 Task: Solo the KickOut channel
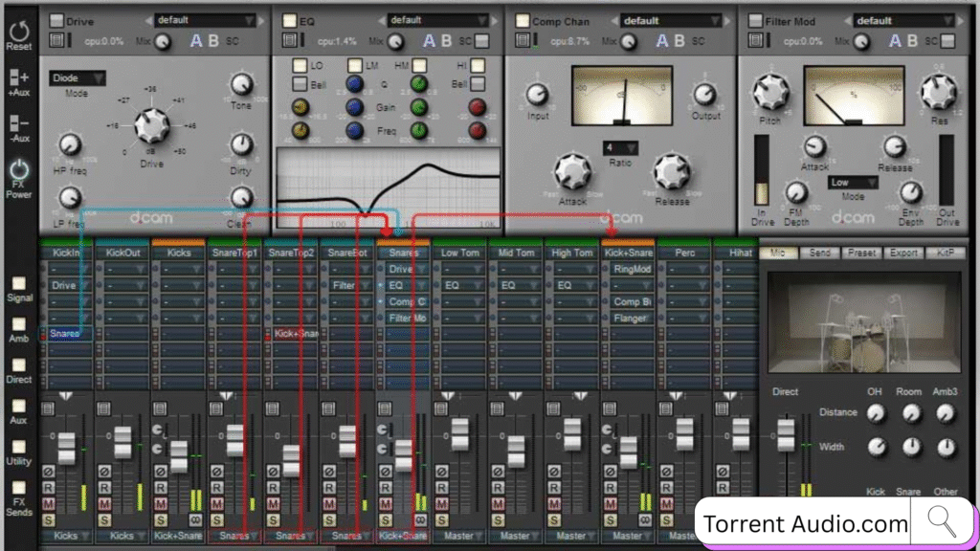click(105, 519)
